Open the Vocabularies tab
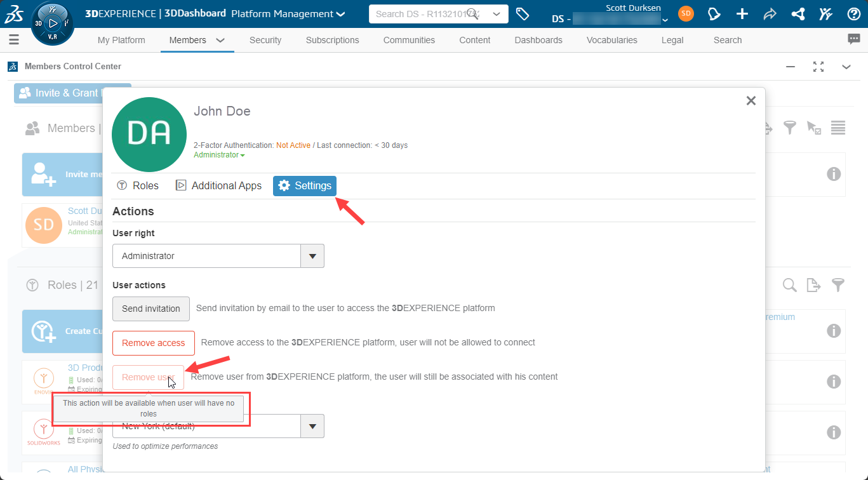Image resolution: width=868 pixels, height=480 pixels. point(612,40)
